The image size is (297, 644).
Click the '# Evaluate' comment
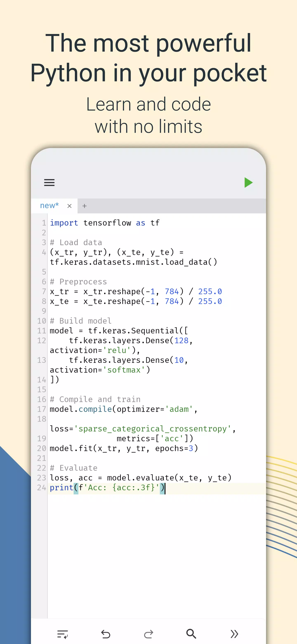pos(73,468)
